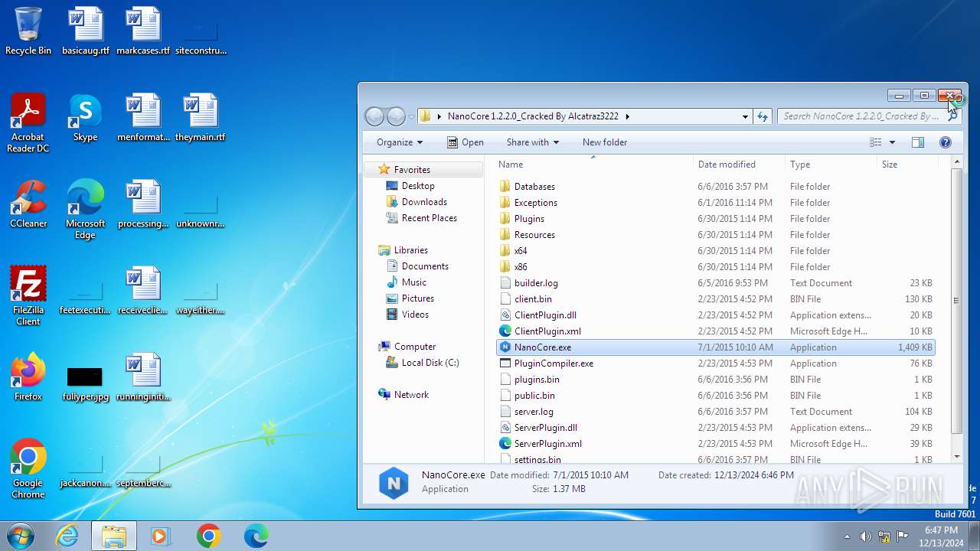Click the volume icon in system tray

865,536
